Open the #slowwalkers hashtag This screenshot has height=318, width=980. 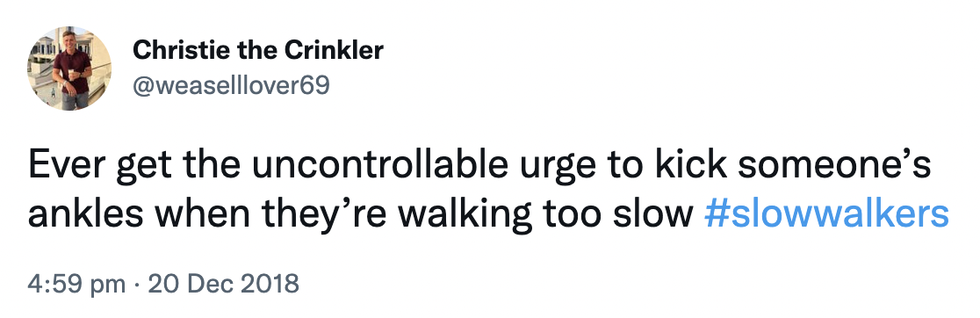pos(826,213)
